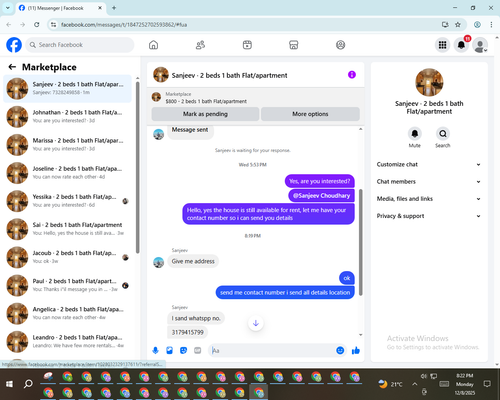Open Chrome tab search dropdown
Screen dimensions: 500x400
[x=8, y=8]
